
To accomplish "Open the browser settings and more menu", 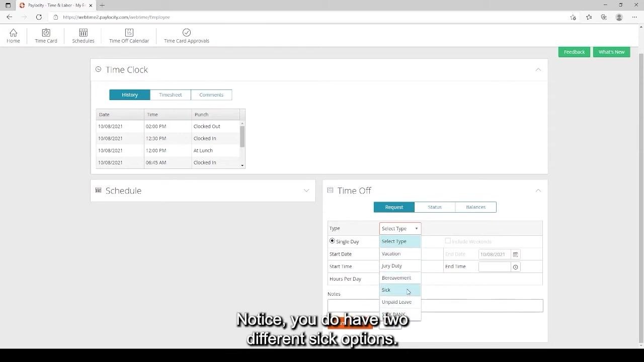I will (634, 17).
